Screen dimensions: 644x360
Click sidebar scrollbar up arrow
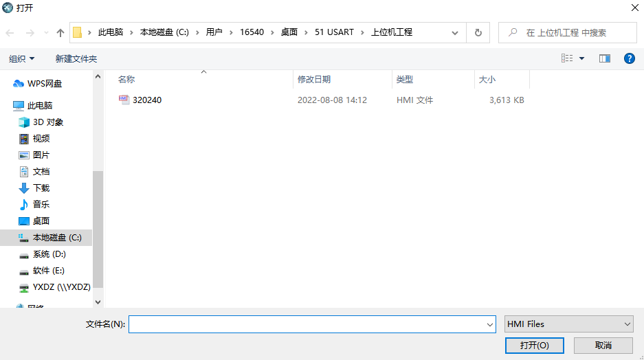tap(98, 76)
